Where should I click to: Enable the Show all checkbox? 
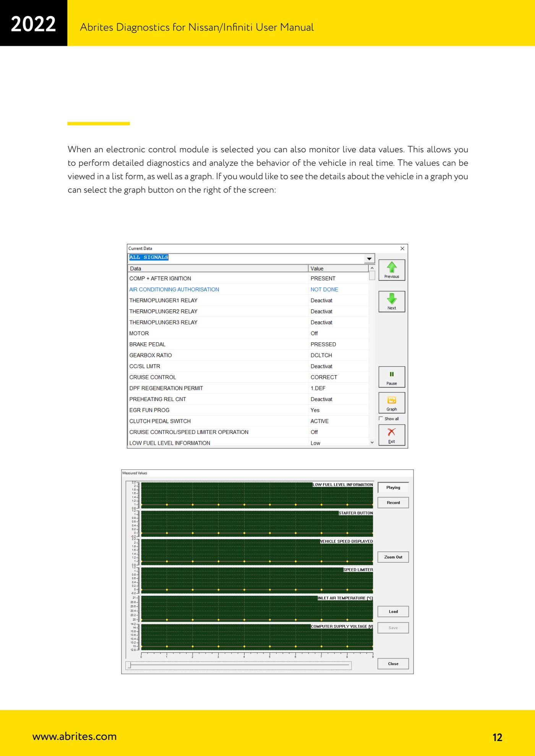pyautogui.click(x=381, y=419)
